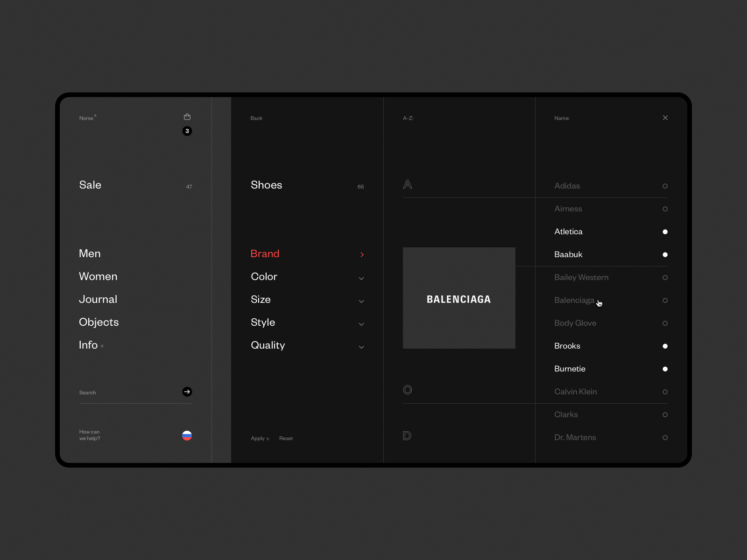The width and height of the screenshot is (747, 560).
Task: Click the Quality filter label
Action: tap(268, 345)
